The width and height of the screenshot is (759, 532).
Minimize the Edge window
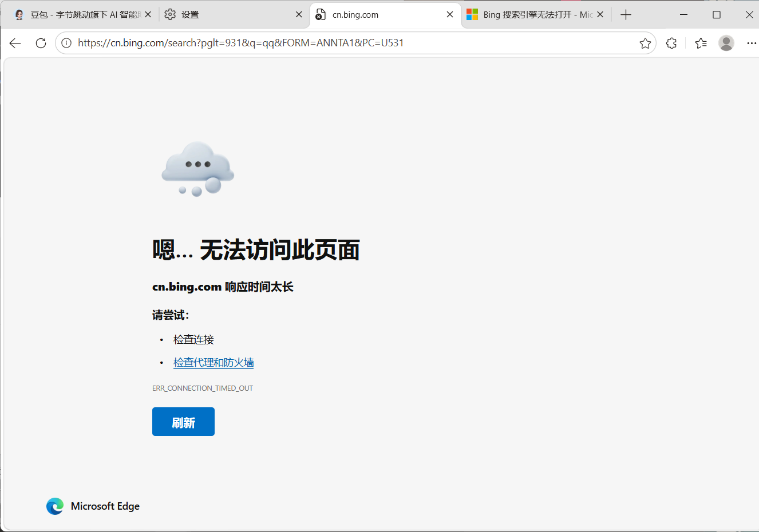pos(683,15)
